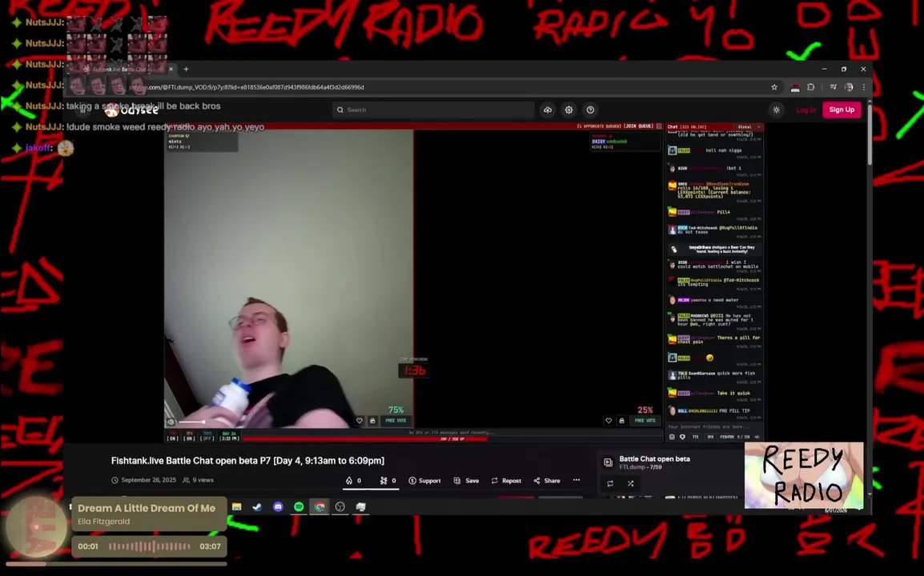Mute the video with the speaker icon
The height and width of the screenshot is (576, 924).
coord(171,422)
